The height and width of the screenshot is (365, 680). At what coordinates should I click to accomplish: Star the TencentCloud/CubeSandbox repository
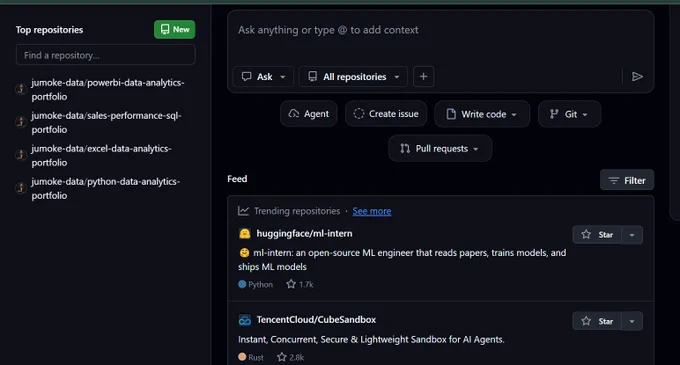(597, 321)
